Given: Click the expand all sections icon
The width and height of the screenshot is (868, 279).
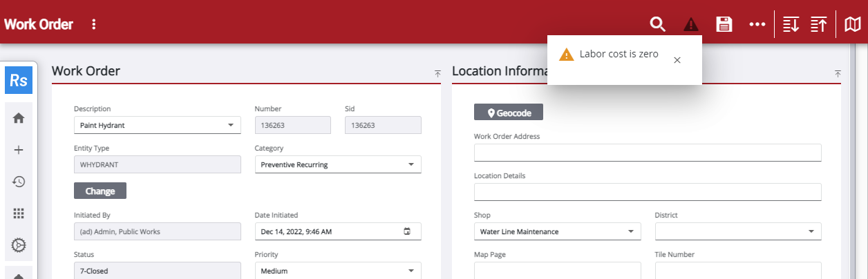Looking at the screenshot, I should click(x=791, y=25).
